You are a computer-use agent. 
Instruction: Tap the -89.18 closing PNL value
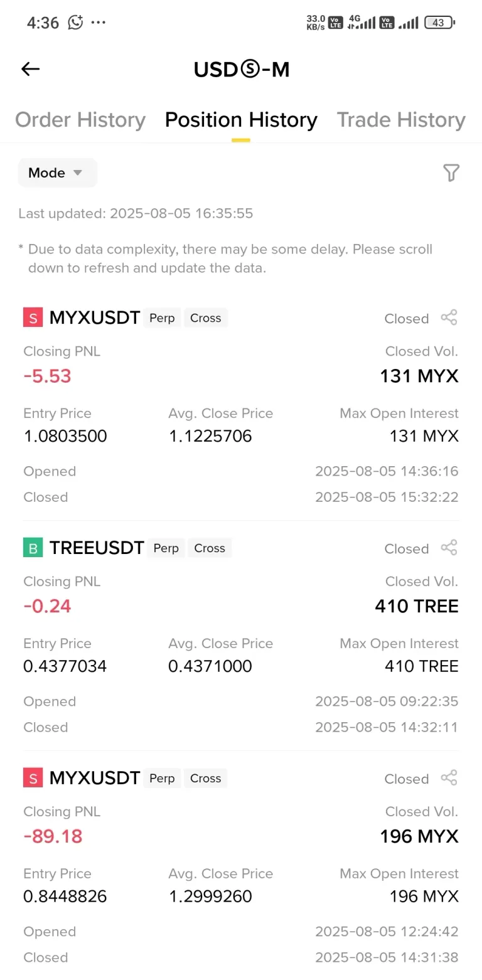click(x=53, y=836)
